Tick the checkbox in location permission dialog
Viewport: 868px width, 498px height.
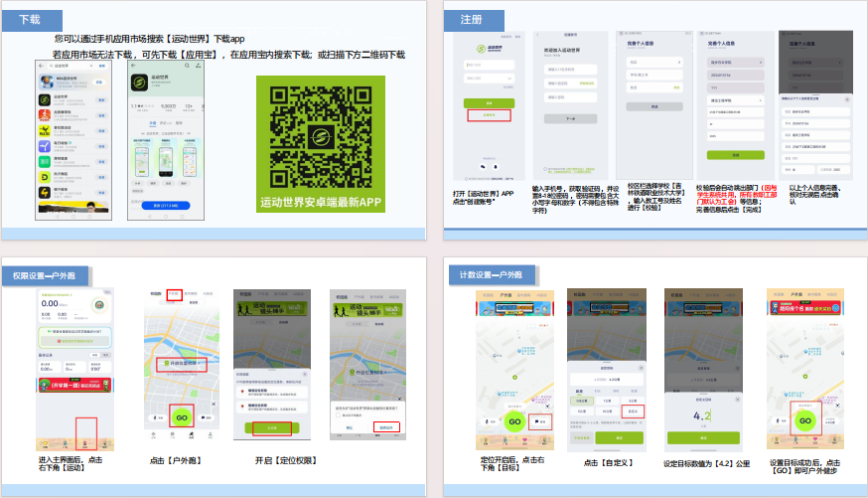coord(339,415)
